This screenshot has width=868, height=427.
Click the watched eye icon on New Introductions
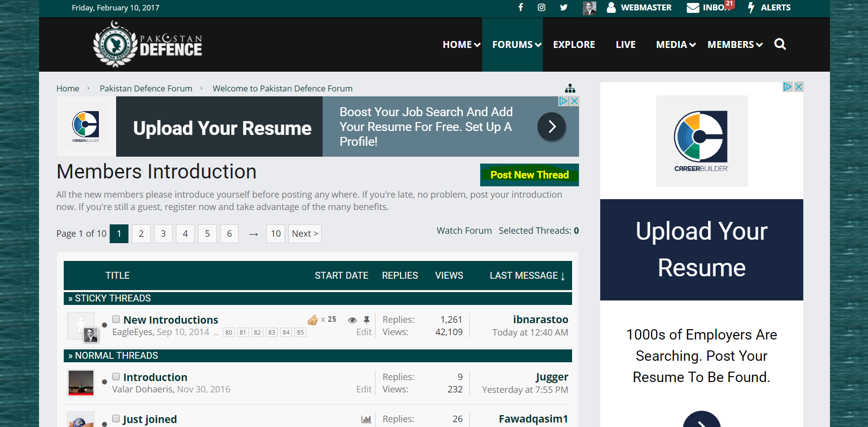[x=352, y=320]
